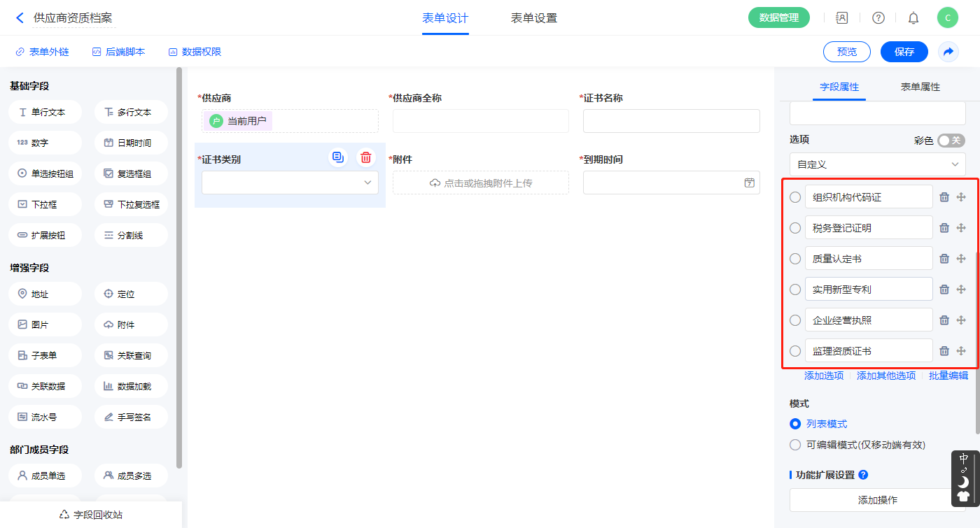Click the 添加选项 link

823,376
